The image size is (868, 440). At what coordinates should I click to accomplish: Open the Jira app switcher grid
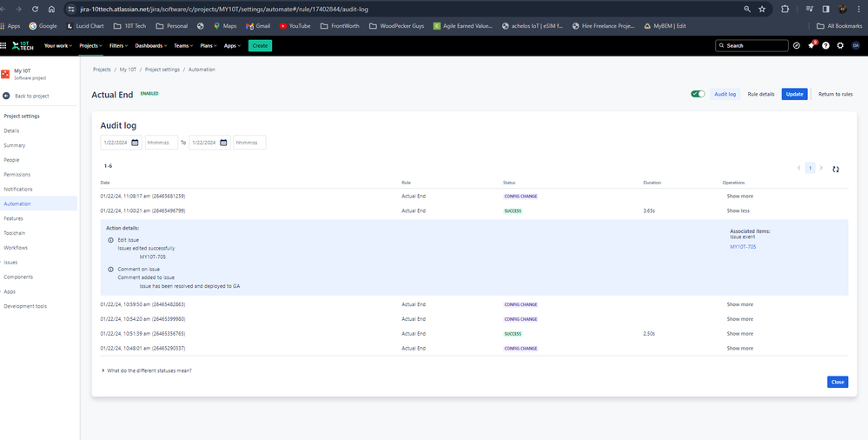click(x=3, y=45)
